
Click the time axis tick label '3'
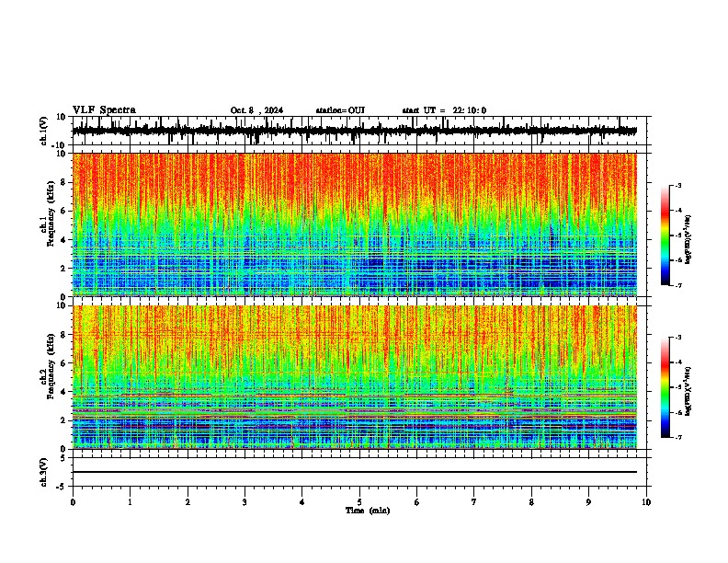[x=245, y=502]
